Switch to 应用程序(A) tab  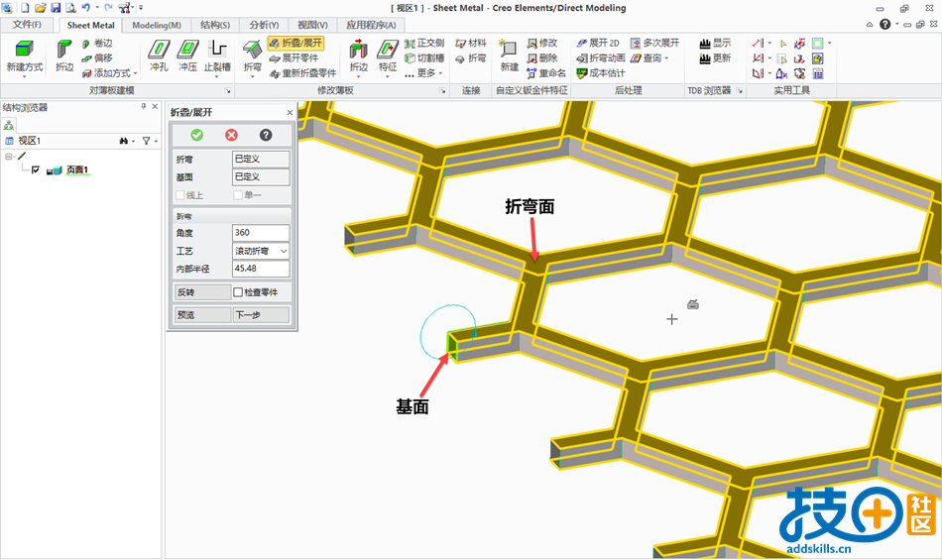click(x=371, y=25)
